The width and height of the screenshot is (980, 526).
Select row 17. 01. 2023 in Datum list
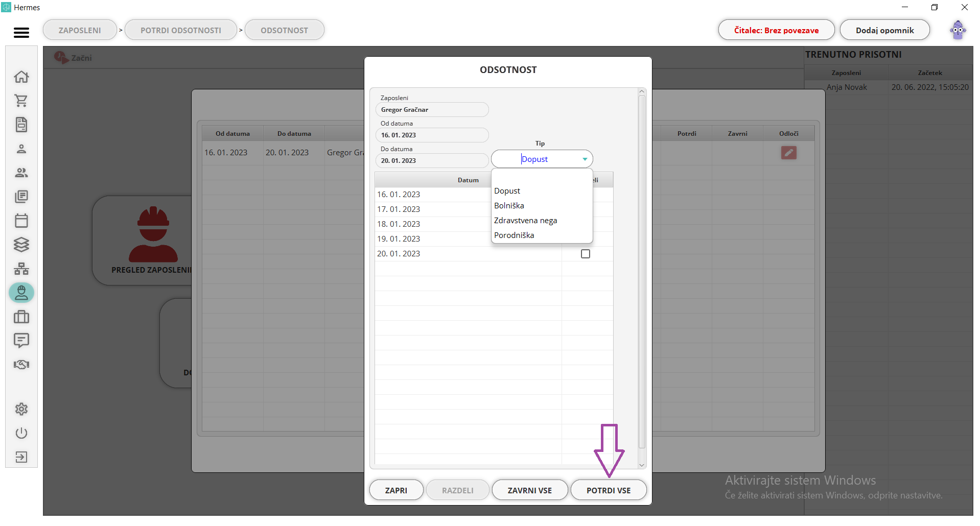point(433,209)
